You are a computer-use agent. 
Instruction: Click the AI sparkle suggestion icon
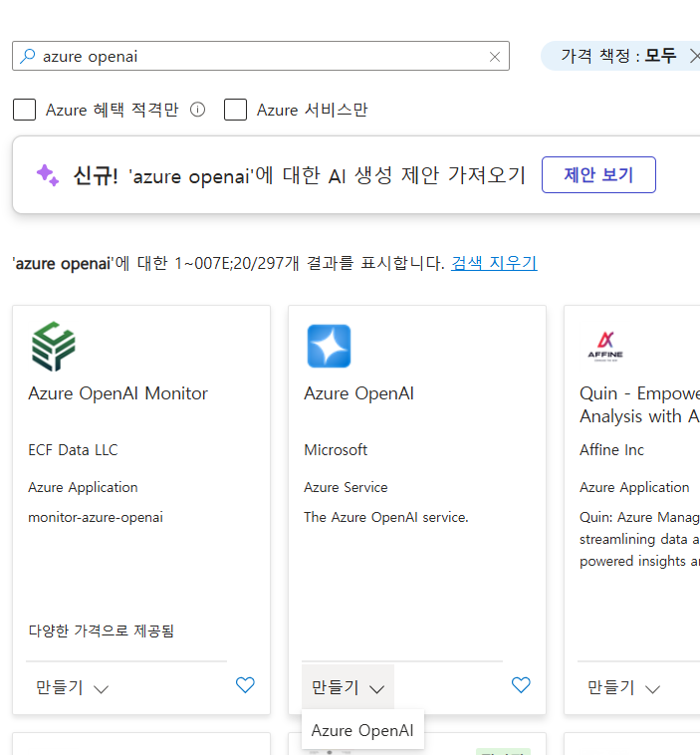pyautogui.click(x=48, y=175)
